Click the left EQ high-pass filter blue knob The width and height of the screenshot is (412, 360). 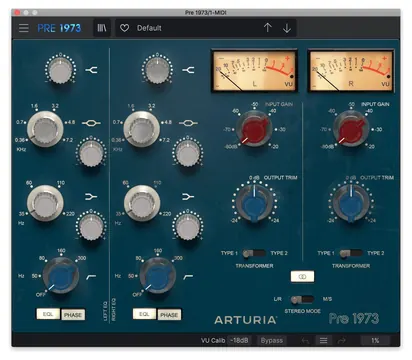coord(61,276)
